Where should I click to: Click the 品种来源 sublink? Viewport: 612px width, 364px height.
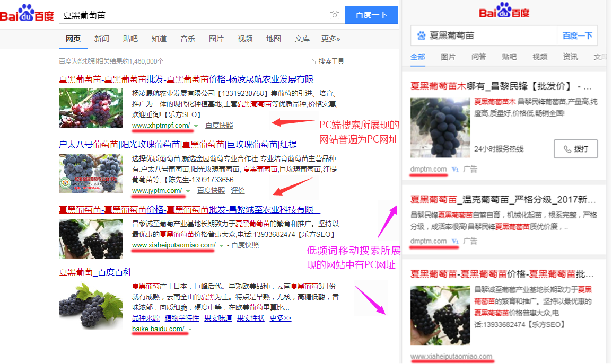click(146, 318)
